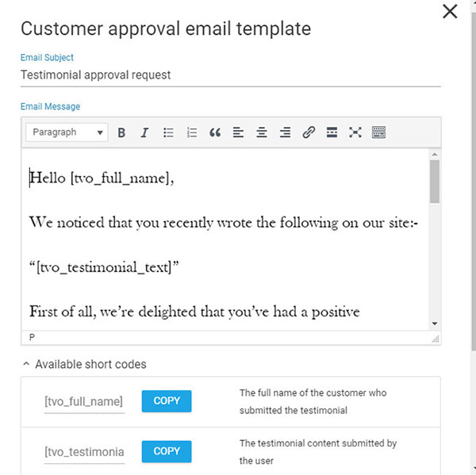Click the Email Subject field
This screenshot has height=475, width=476.
point(230,75)
